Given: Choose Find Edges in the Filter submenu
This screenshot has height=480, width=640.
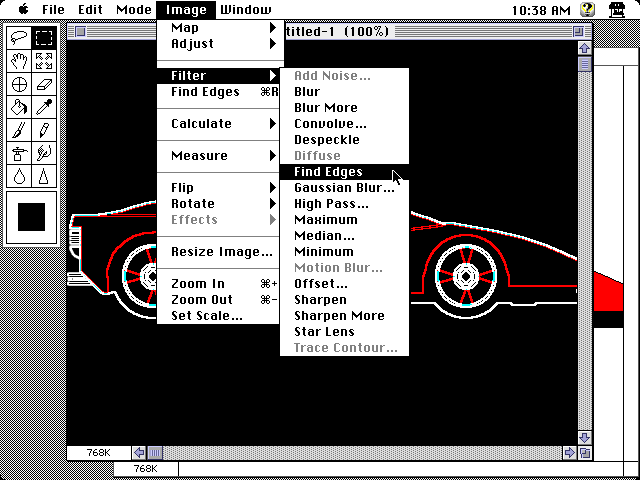Looking at the screenshot, I should [x=344, y=172].
